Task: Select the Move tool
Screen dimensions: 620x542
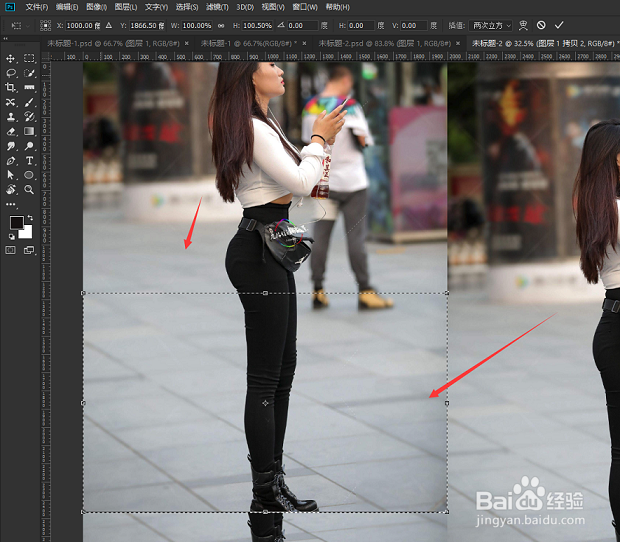Action: tap(11, 59)
